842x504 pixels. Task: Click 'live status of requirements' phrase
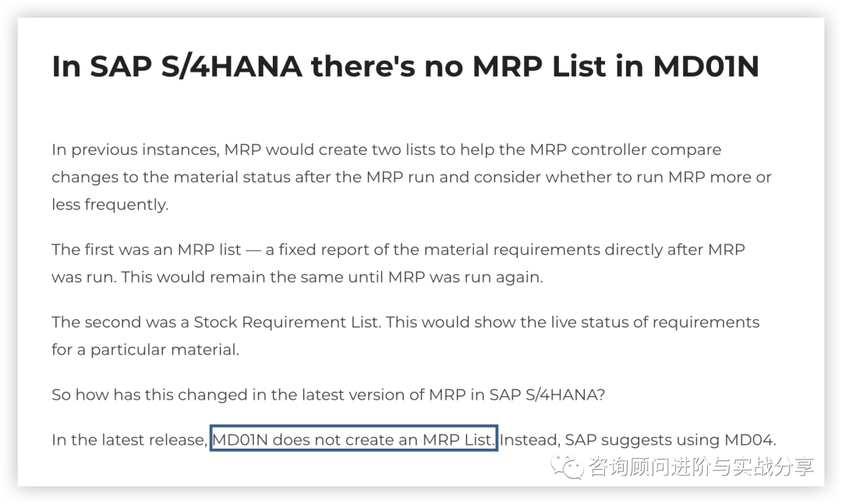(x=640, y=322)
